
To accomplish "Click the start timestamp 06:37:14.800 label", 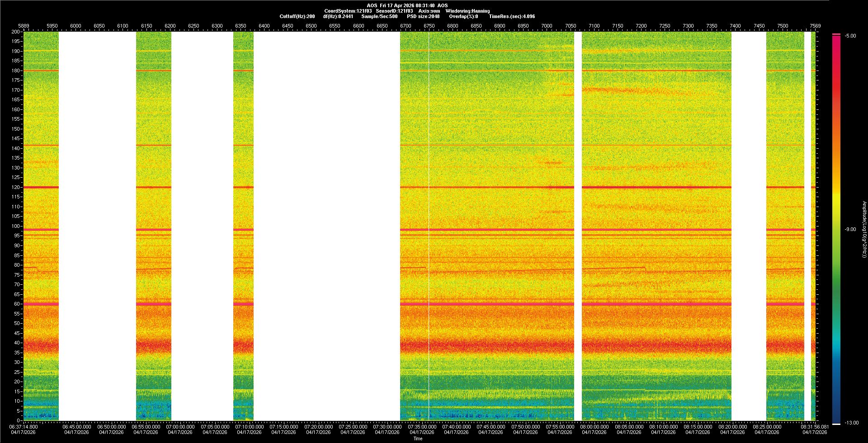I will point(24,427).
